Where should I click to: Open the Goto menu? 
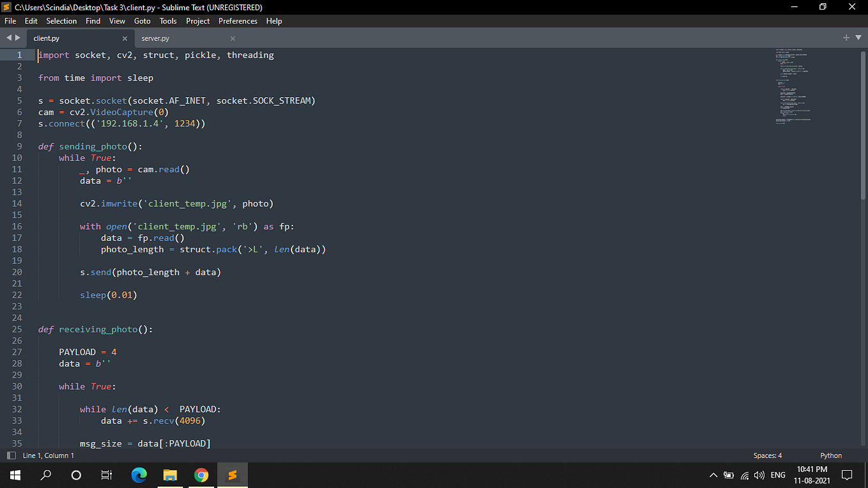pos(142,20)
